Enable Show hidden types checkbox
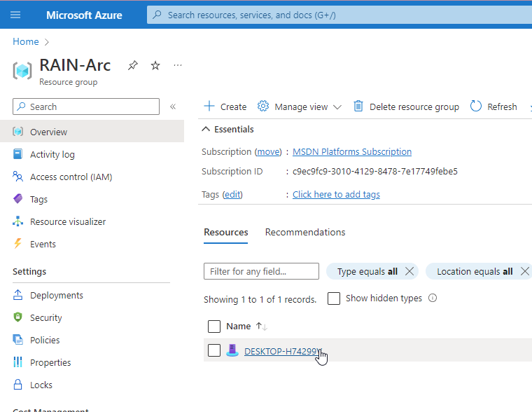The image size is (532, 412). point(334,298)
